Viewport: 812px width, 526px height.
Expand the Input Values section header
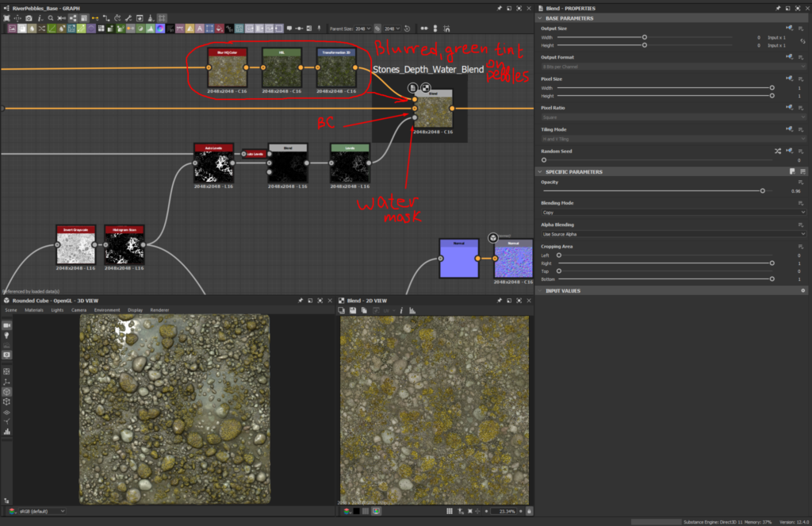tap(563, 291)
